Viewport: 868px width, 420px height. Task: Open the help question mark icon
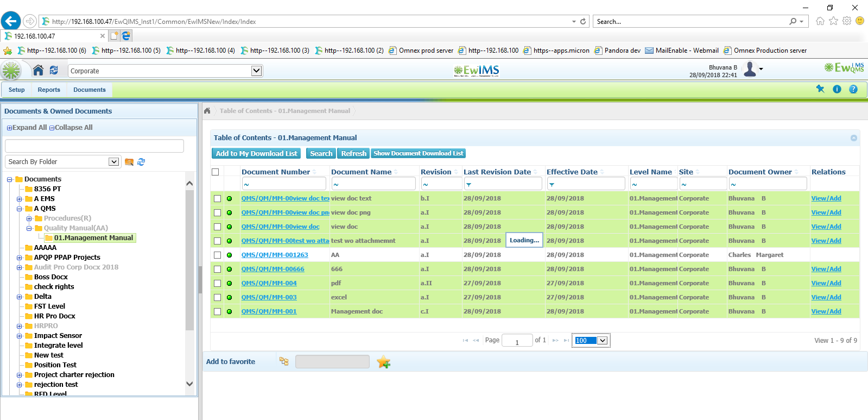853,89
